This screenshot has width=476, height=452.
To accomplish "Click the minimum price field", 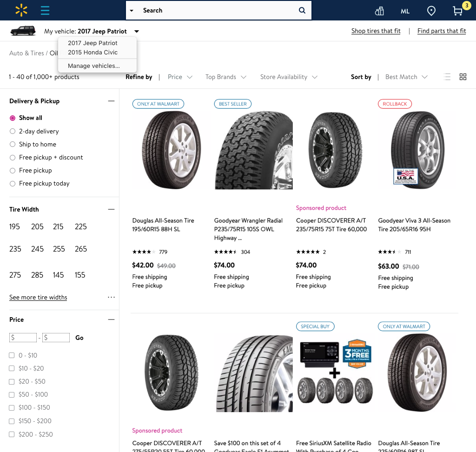I will coord(23,338).
